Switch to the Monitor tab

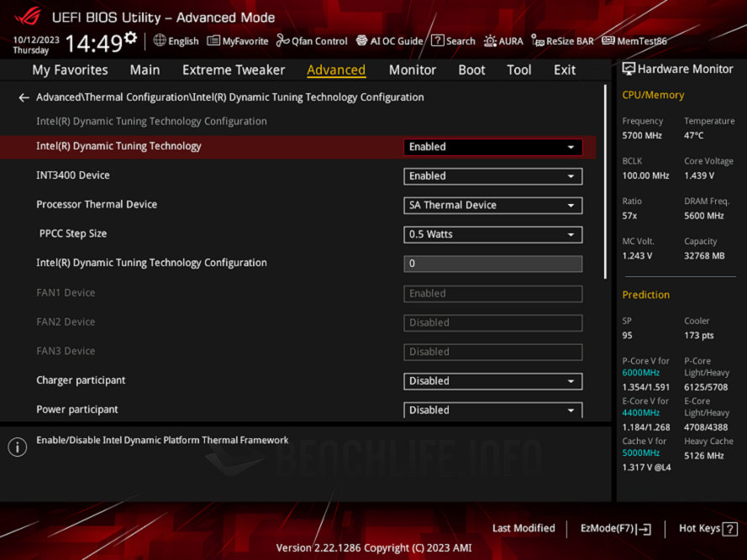point(412,70)
